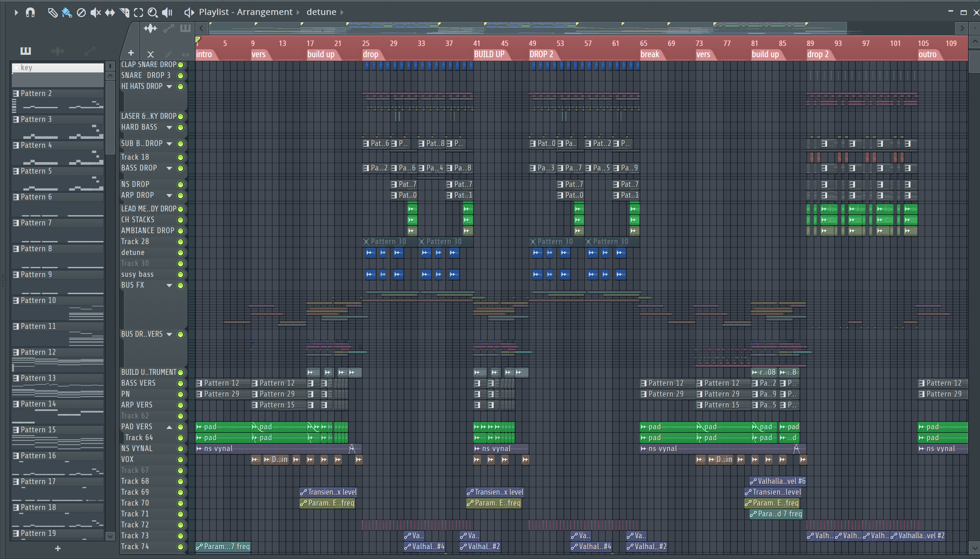Mute the NS DROP track
Screen dimensions: 980x559
coord(180,185)
